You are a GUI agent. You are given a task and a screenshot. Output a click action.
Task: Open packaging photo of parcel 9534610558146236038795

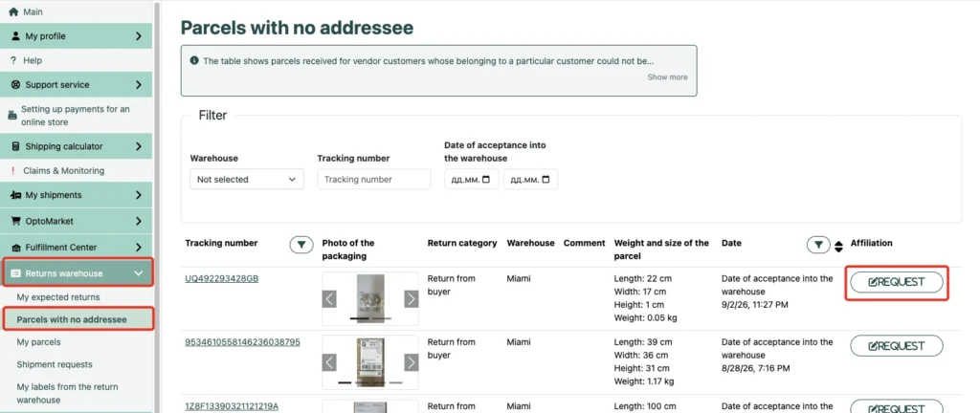coord(370,362)
